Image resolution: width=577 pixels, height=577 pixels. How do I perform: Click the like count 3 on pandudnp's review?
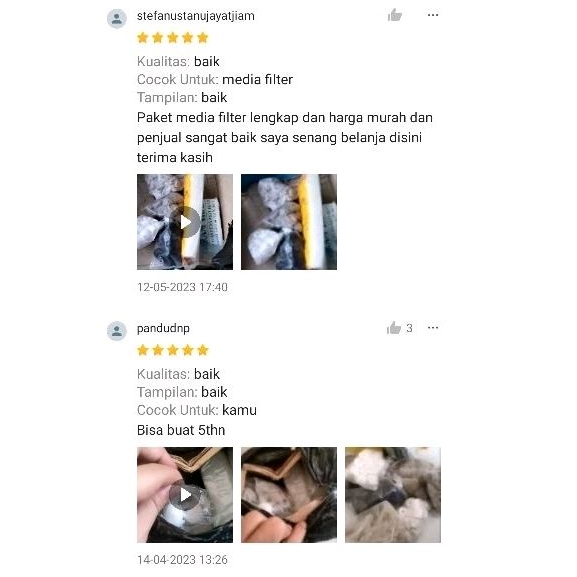(409, 328)
